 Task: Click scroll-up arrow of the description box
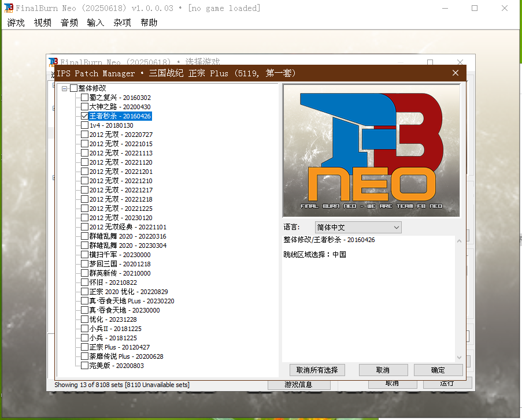tap(459, 240)
